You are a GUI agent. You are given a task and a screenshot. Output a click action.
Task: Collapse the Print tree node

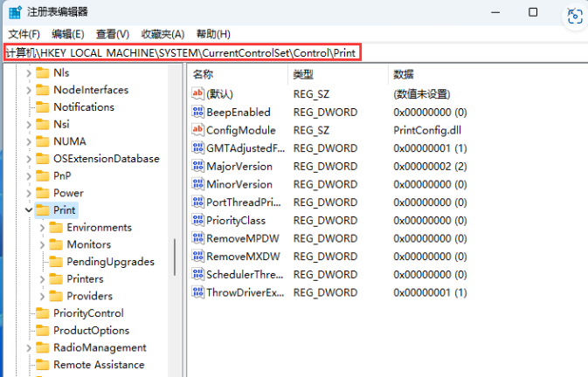point(29,210)
